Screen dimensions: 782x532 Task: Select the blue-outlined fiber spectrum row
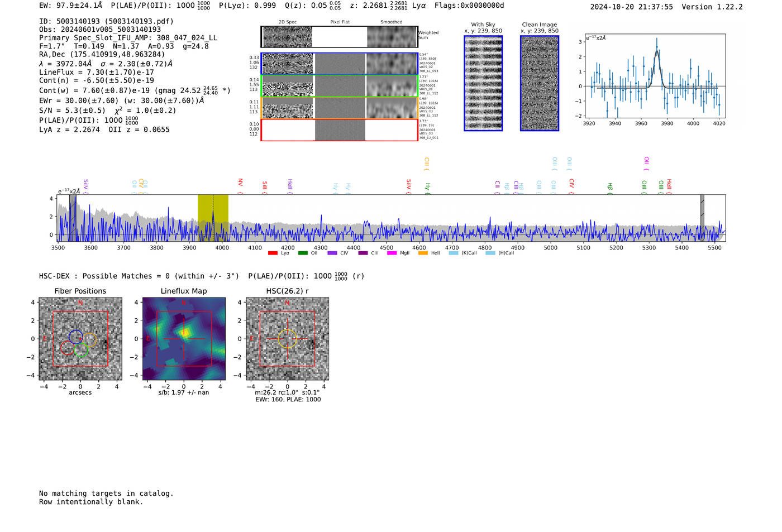point(340,64)
